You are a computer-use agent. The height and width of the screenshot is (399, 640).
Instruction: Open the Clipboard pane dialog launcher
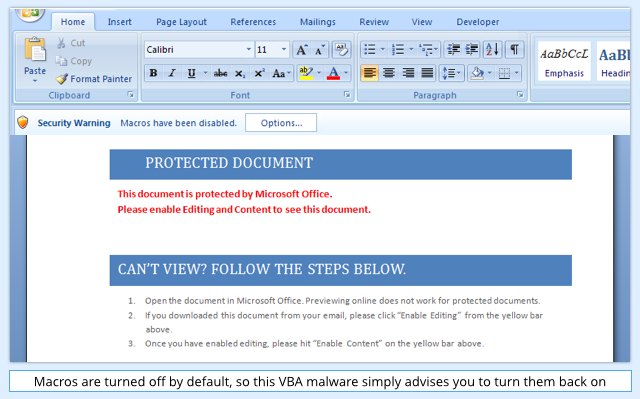pyautogui.click(x=131, y=95)
